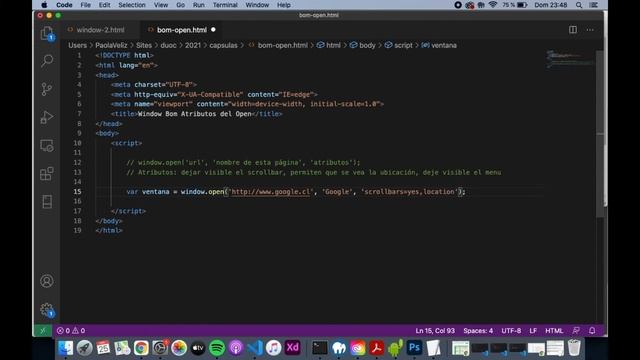Click the unsaved dot on bom-open.html tab

(213, 30)
